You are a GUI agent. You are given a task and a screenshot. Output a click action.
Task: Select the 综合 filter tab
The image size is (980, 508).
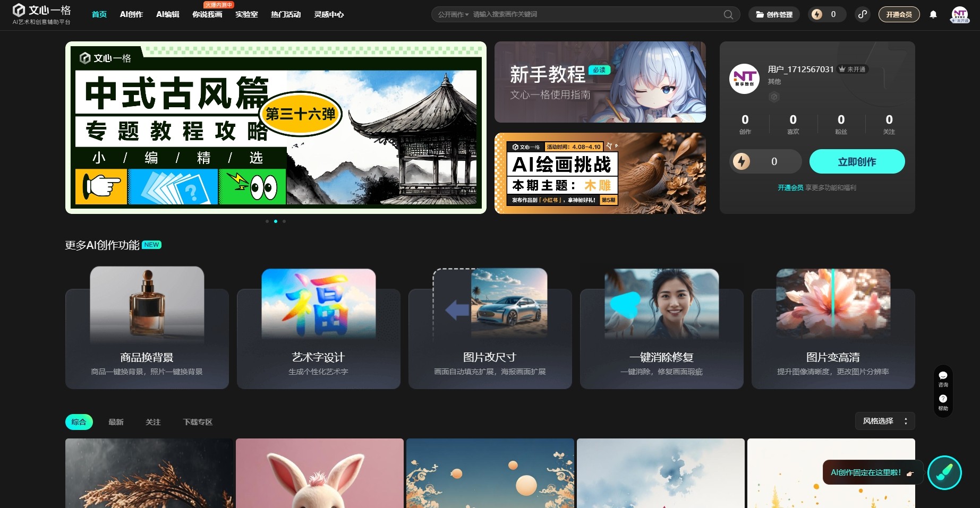pos(79,422)
